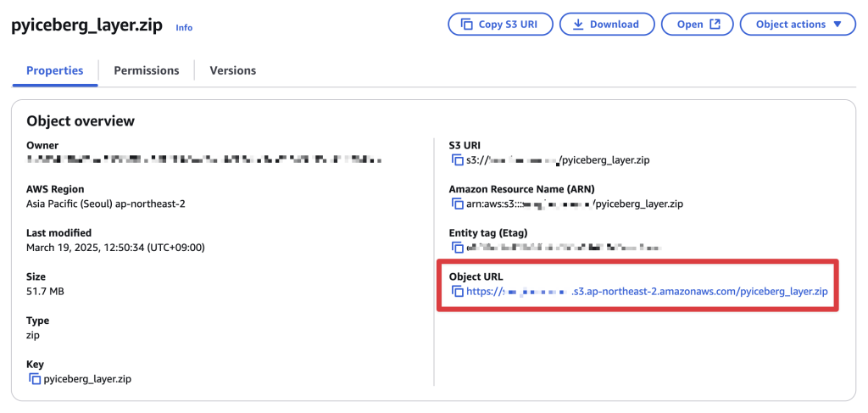Click the blurred Etag value
The image size is (868, 413).
[564, 248]
